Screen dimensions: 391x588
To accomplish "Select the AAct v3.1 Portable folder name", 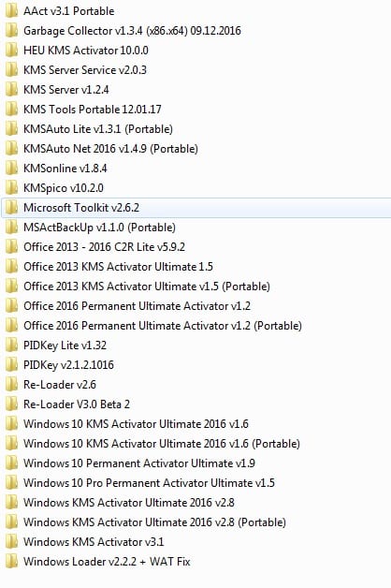I will tap(69, 11).
